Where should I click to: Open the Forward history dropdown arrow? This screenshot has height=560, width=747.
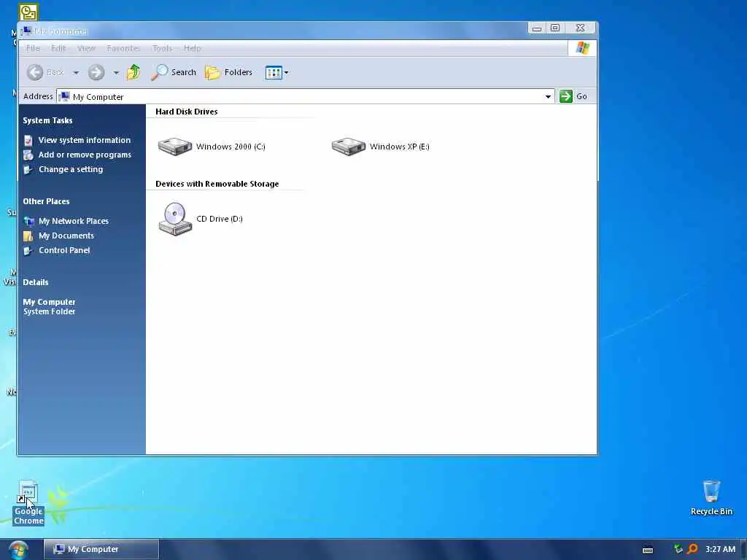pos(116,73)
